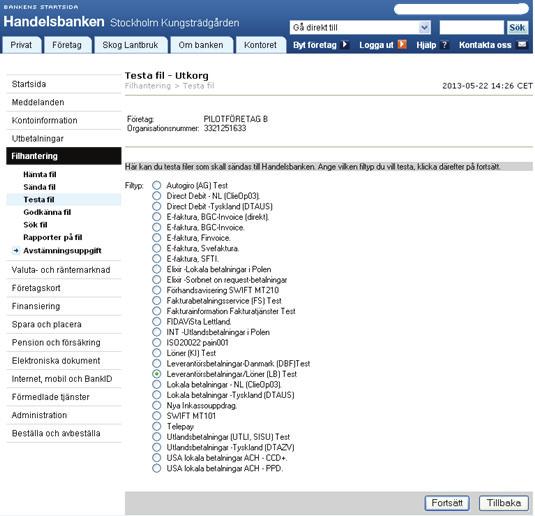Click the Sök button in header
Image resolution: width=535 pixels, height=516 pixels.
517,28
